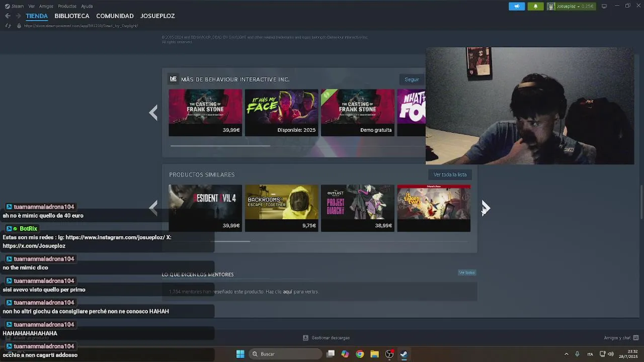
Task: Open Task View from the taskbar
Action: [x=331, y=354]
